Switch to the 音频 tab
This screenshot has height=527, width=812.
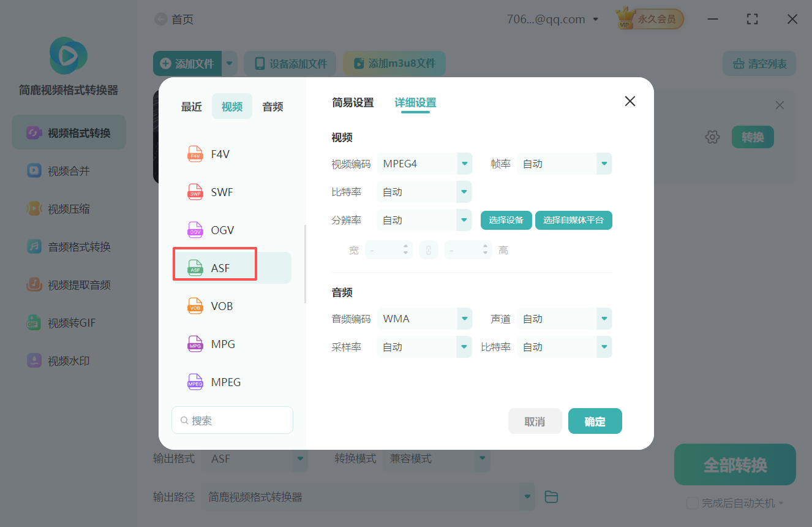[x=272, y=106]
